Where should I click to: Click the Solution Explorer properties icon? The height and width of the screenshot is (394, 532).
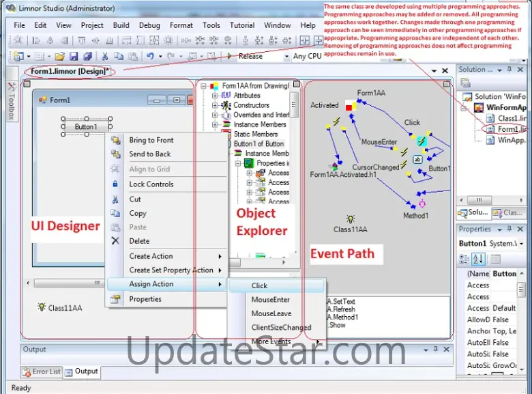[x=465, y=83]
